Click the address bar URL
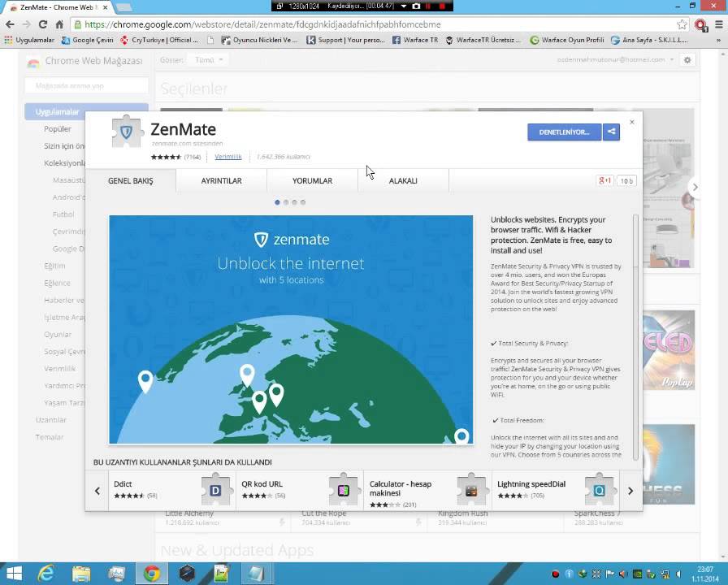Viewport: 728px width, 585px height. [x=262, y=24]
